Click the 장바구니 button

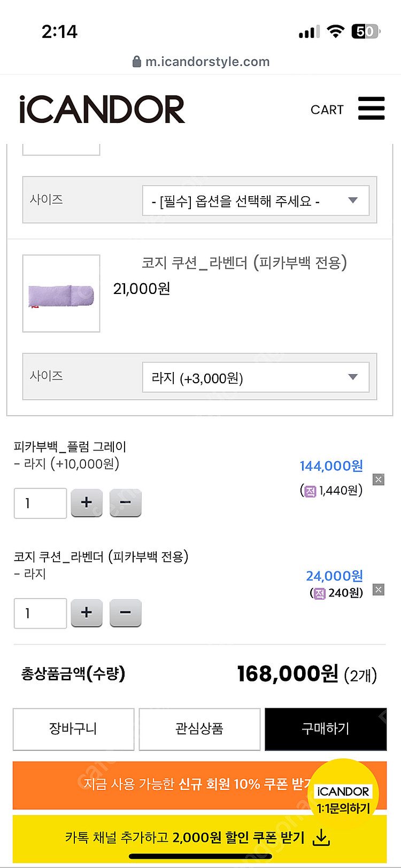pos(73,729)
